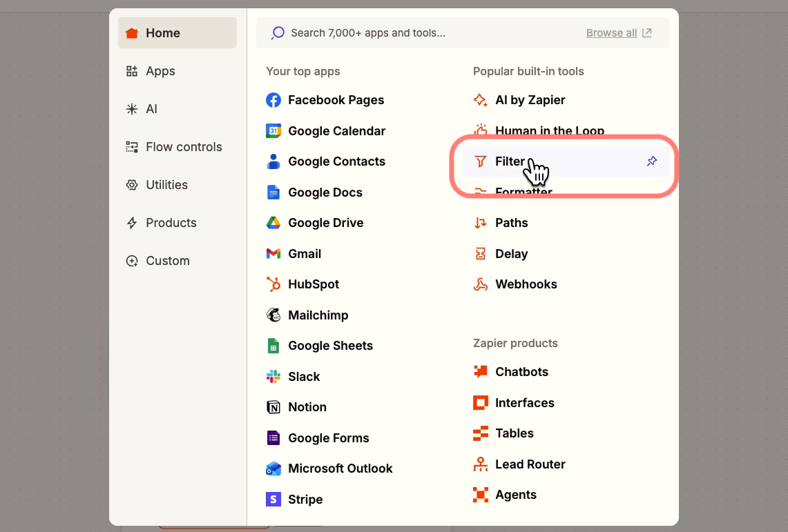The image size is (788, 532).
Task: Click the Lead Router icon
Action: pos(481,464)
